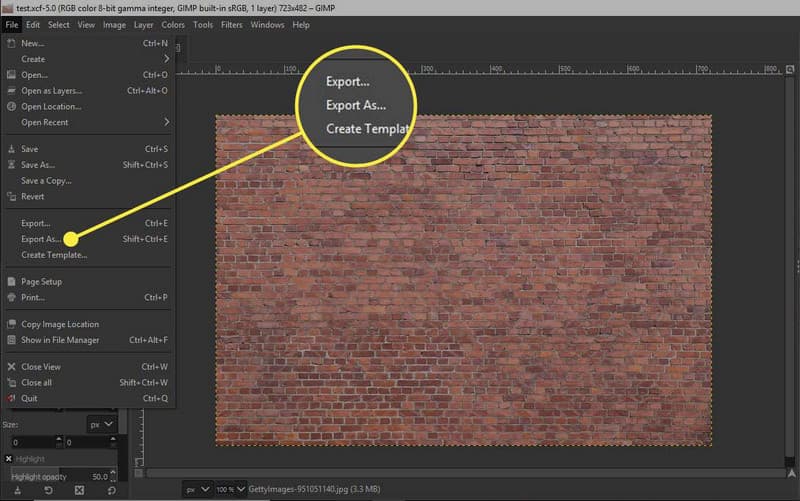Choose New... in the File menu
The height and width of the screenshot is (501, 800).
point(88,43)
